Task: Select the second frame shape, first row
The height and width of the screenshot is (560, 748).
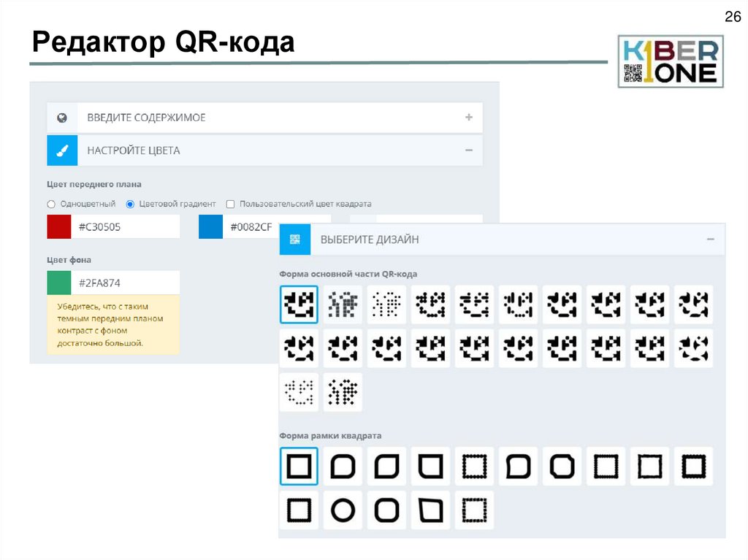Action: click(343, 466)
